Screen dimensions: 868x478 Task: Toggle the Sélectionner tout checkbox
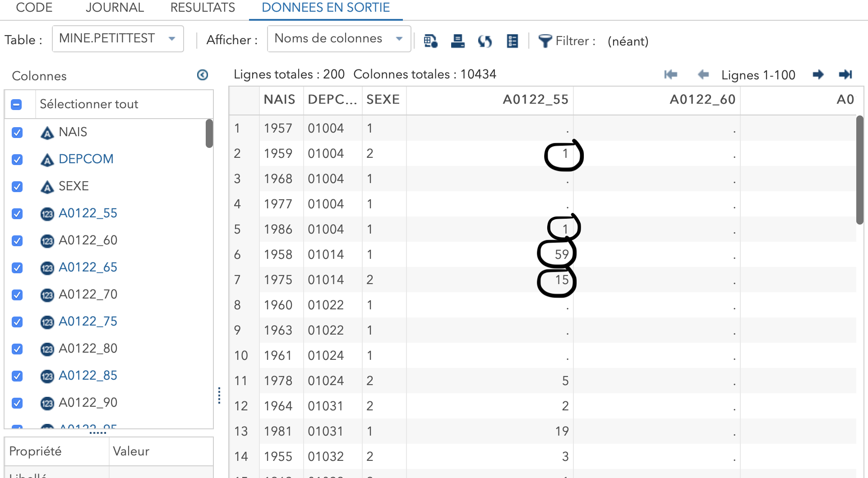click(16, 105)
